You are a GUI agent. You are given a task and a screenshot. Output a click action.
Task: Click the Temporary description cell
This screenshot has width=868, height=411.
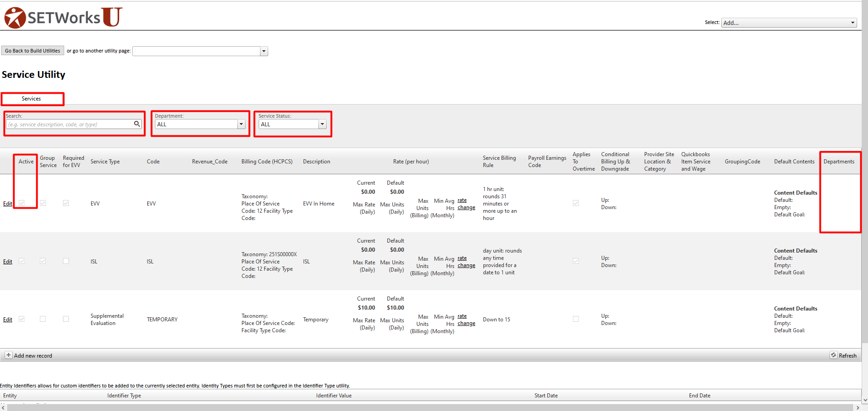pos(316,320)
